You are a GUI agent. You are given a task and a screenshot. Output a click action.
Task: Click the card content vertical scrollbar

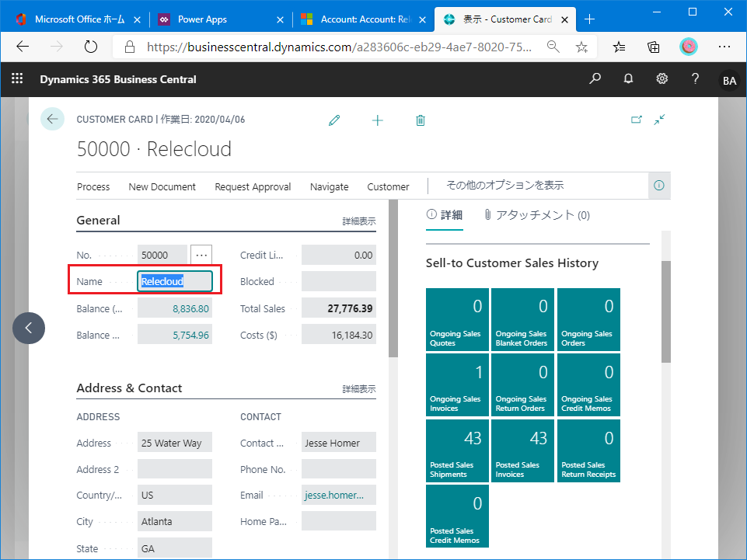click(x=393, y=279)
